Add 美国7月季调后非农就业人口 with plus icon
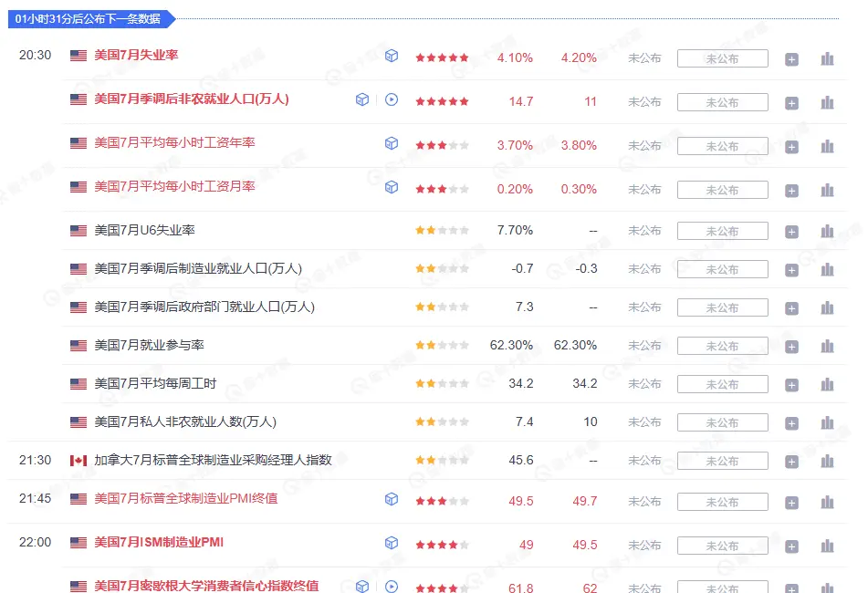This screenshot has height=593, width=868. [x=791, y=103]
